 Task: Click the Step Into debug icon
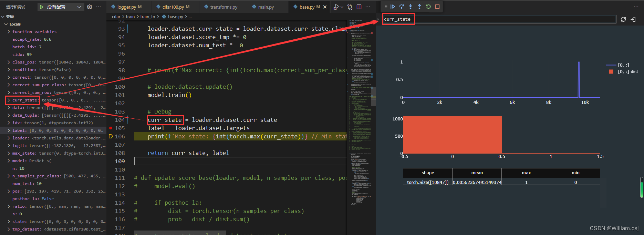411,7
